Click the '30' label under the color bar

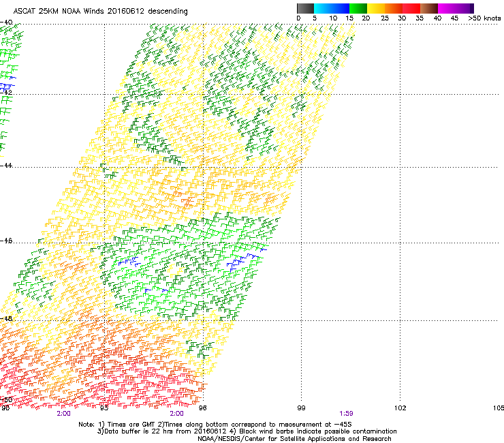[x=402, y=18]
